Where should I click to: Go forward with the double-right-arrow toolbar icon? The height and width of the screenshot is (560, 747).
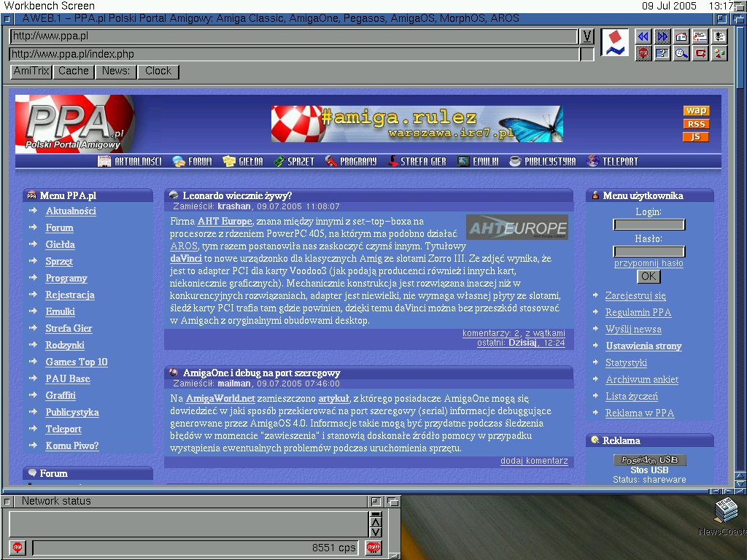[x=662, y=36]
